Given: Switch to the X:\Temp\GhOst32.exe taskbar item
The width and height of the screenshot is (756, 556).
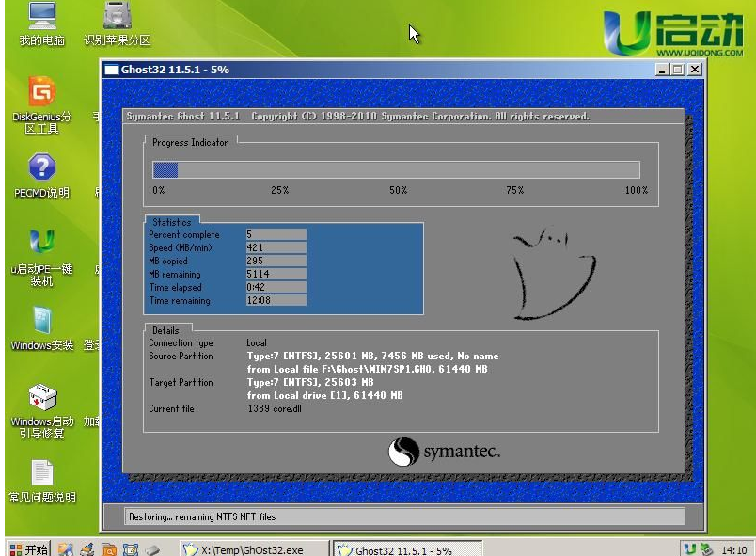Looking at the screenshot, I should [x=254, y=546].
